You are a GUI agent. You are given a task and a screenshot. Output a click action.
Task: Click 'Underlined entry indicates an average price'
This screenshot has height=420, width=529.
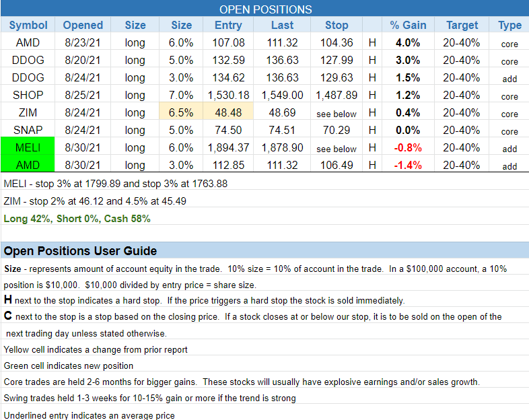[x=89, y=415]
